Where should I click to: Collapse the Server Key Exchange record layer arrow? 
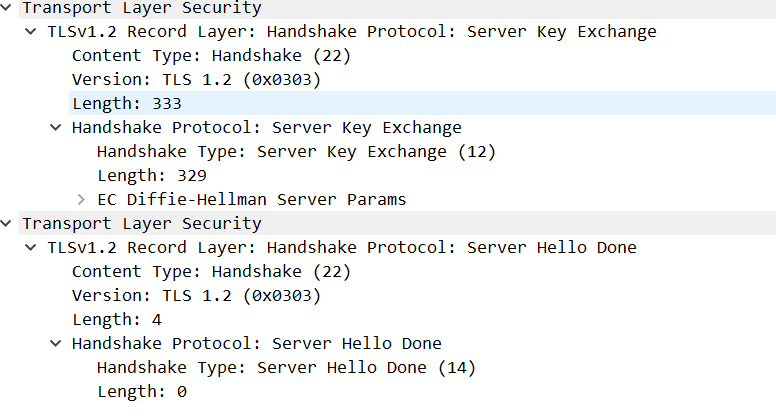pyautogui.click(x=33, y=32)
